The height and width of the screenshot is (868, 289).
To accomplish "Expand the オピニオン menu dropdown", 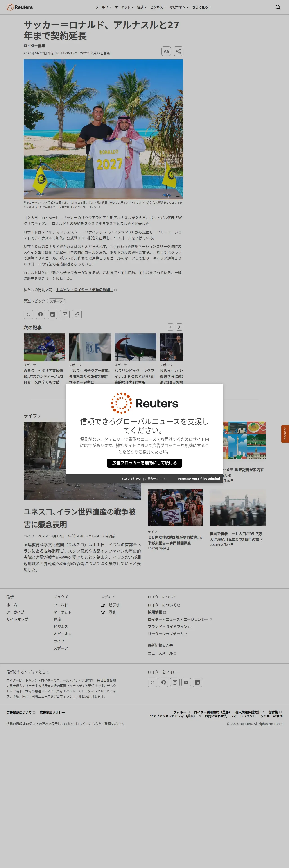I will pos(179,7).
